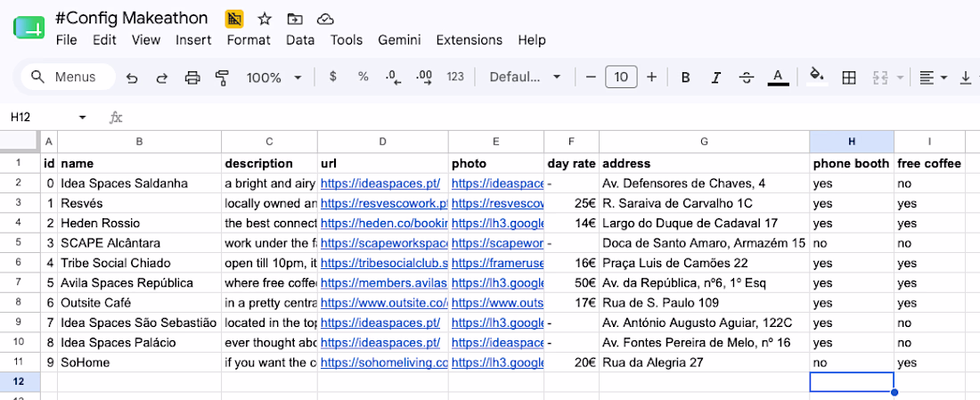Open the borders grid icon
Image resolution: width=980 pixels, height=400 pixels.
849,78
